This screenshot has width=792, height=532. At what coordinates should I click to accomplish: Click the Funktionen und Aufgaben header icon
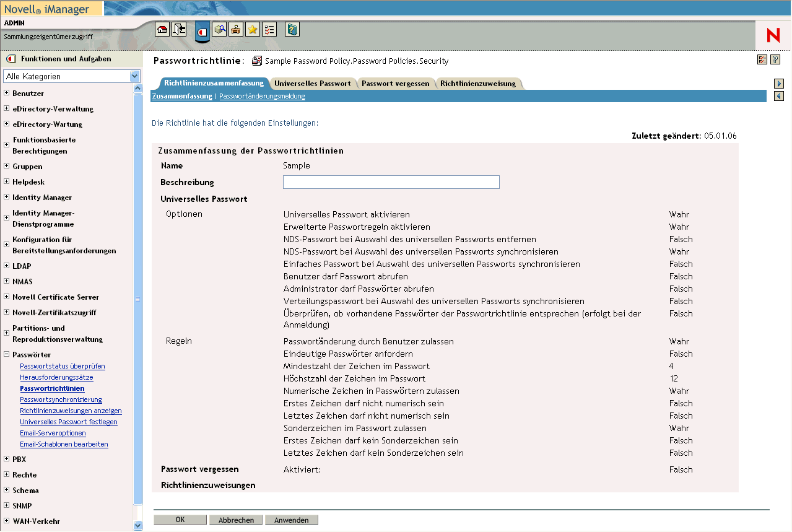(x=11, y=59)
